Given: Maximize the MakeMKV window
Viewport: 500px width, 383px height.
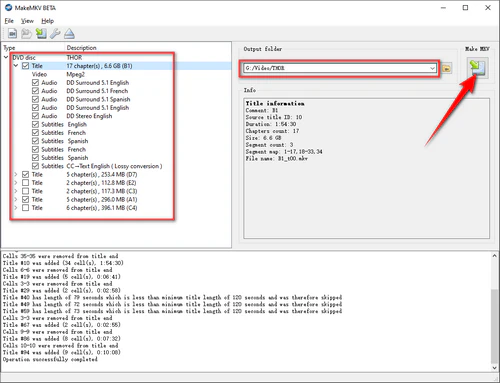Looking at the screenshot, I should click(465, 8).
